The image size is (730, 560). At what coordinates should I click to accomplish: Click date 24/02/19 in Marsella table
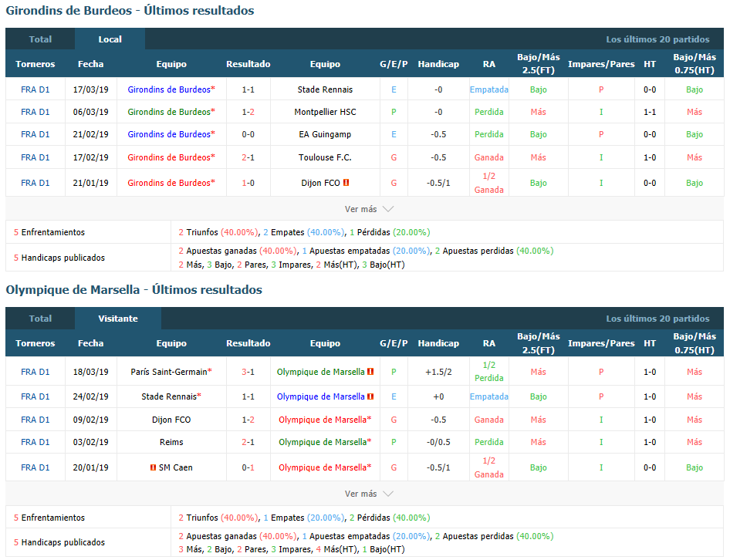(90, 396)
